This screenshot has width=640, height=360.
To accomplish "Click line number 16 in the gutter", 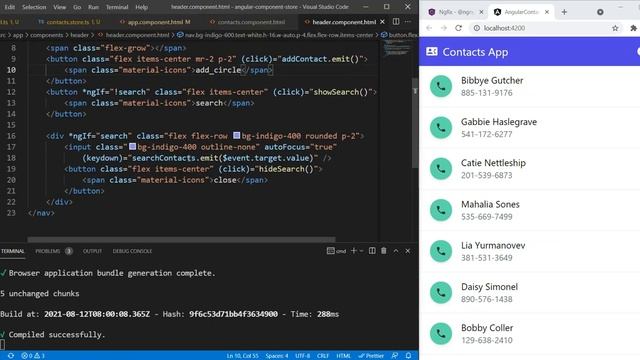I will coord(11,136).
